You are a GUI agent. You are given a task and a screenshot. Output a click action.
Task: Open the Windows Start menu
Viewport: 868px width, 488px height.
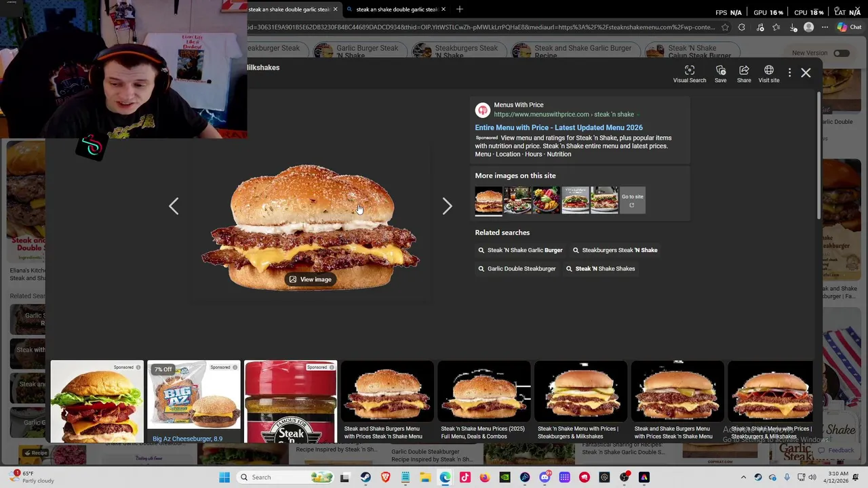pyautogui.click(x=224, y=477)
